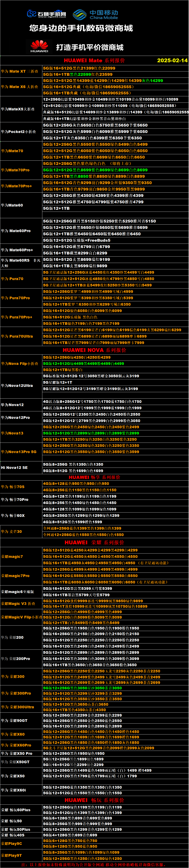Select the 华为 荣耀300Ultra row label
Image resolution: width=189 pixels, height=868 pixels.
click(17, 707)
